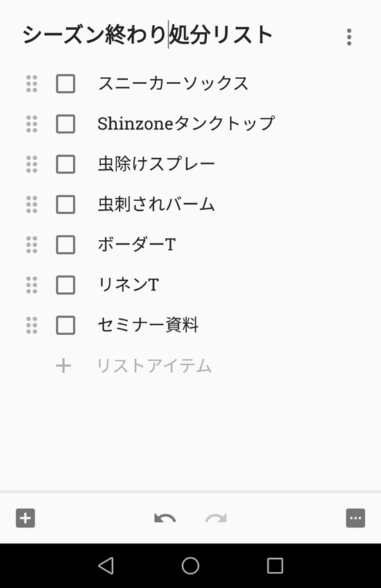Screen dimensions: 381x588
Task: Click the plus icon to add list item
Action: coord(63,365)
